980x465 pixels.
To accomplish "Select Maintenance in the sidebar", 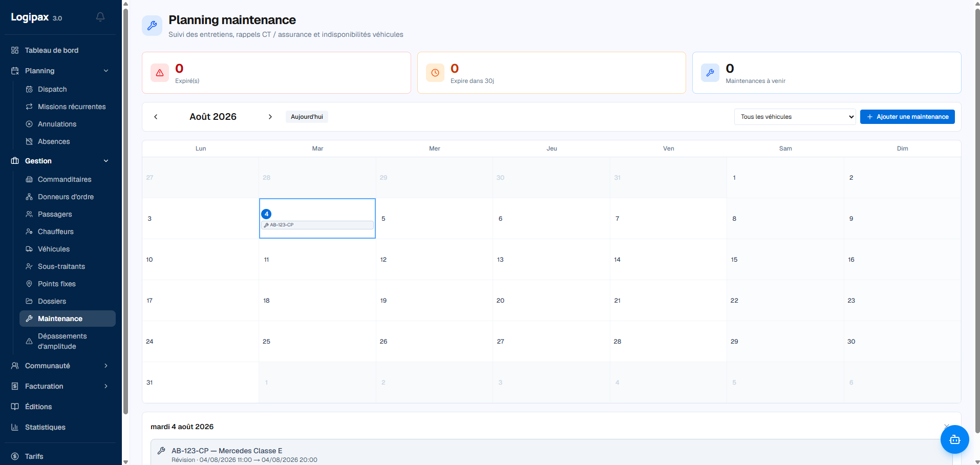I will pos(68,319).
